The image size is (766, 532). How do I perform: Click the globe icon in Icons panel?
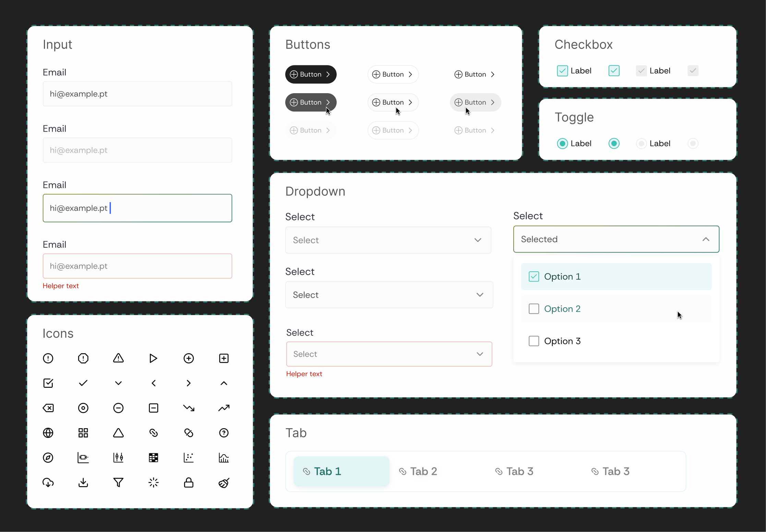tap(48, 433)
